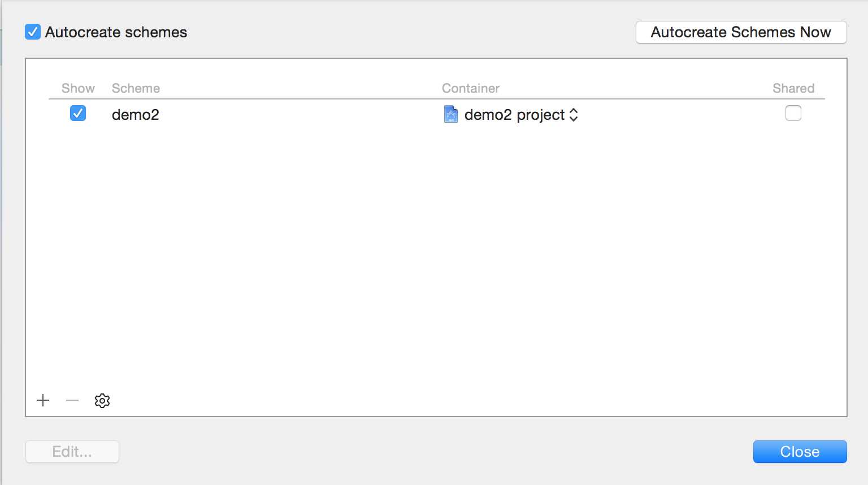868x485 pixels.
Task: Click the Edit... button
Action: 72,452
